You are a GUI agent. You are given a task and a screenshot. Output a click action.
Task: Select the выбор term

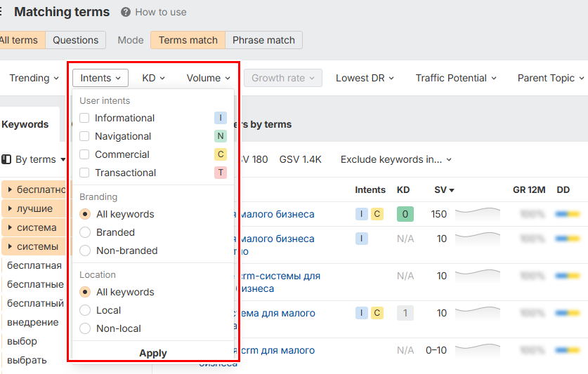[22, 342]
